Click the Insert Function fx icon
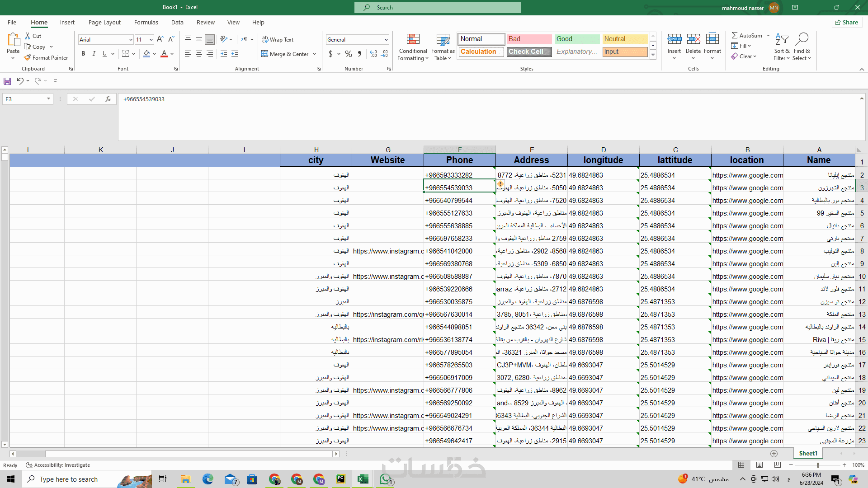This screenshot has height=488, width=868. click(x=108, y=99)
